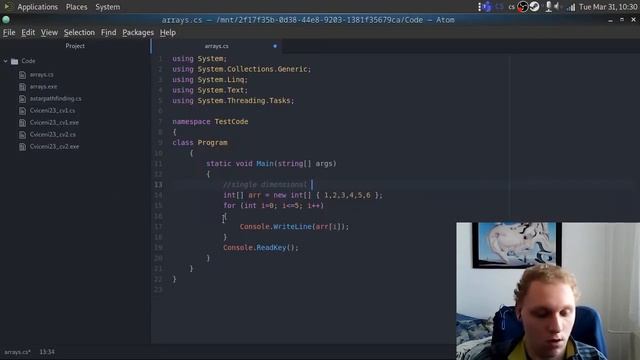The image size is (640, 360).
Task: Click cursor position 13:34 in status bar
Action: pyautogui.click(x=47, y=352)
